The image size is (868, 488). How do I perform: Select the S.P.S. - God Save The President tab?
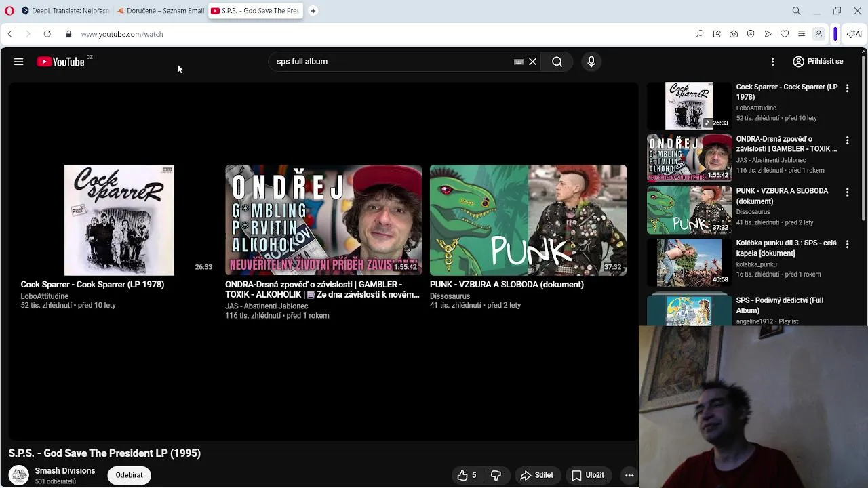coord(255,11)
